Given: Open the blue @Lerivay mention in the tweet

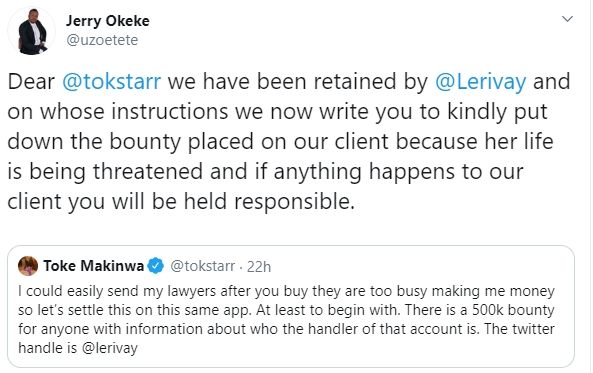Looking at the screenshot, I should [x=481, y=82].
